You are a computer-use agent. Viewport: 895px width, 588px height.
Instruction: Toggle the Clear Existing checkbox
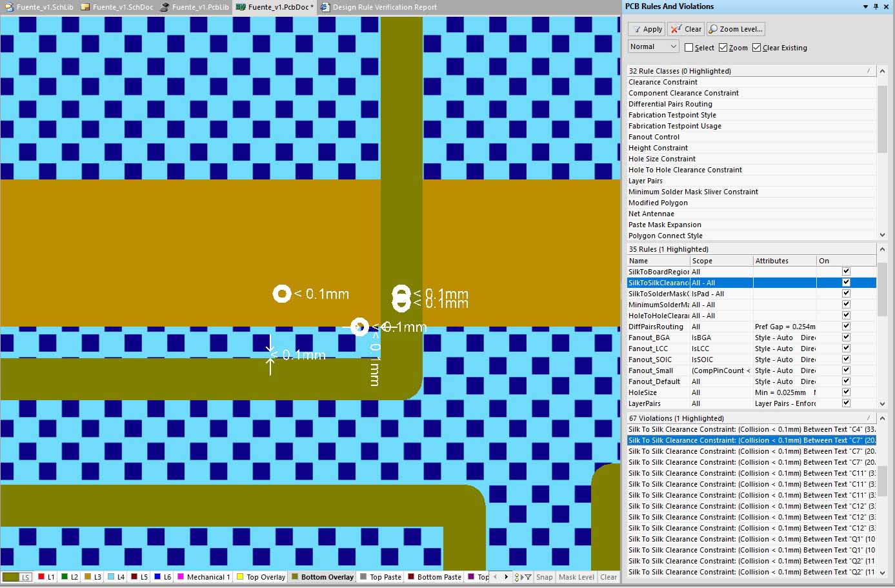click(x=756, y=47)
